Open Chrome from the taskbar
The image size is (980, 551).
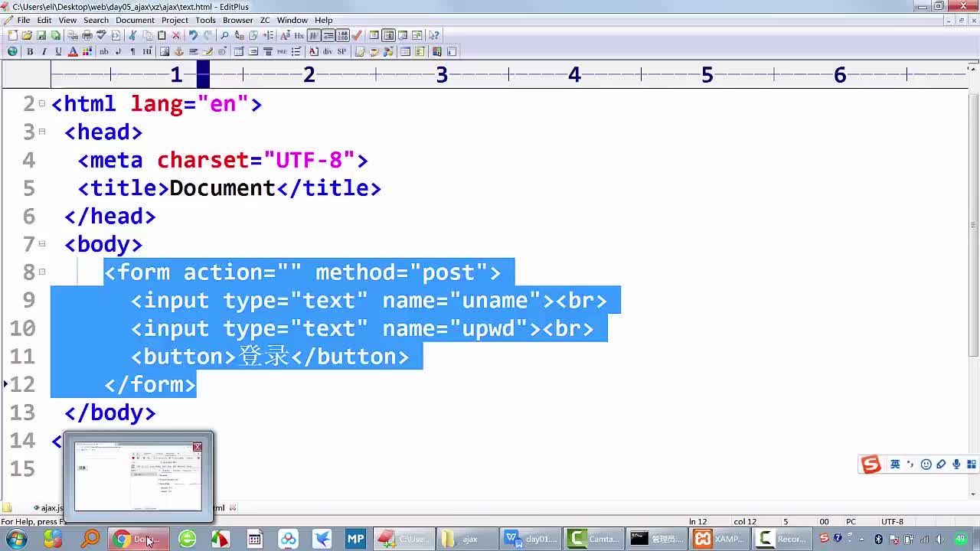point(139,539)
